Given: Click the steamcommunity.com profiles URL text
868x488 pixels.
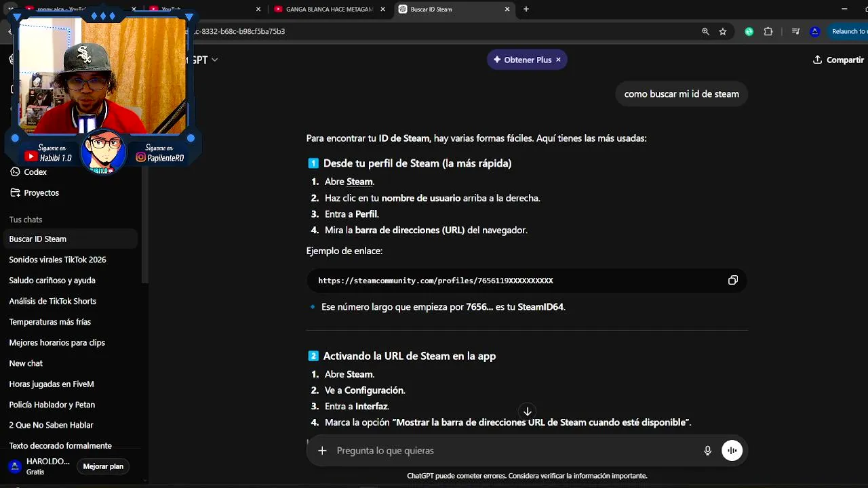Looking at the screenshot, I should (x=435, y=281).
